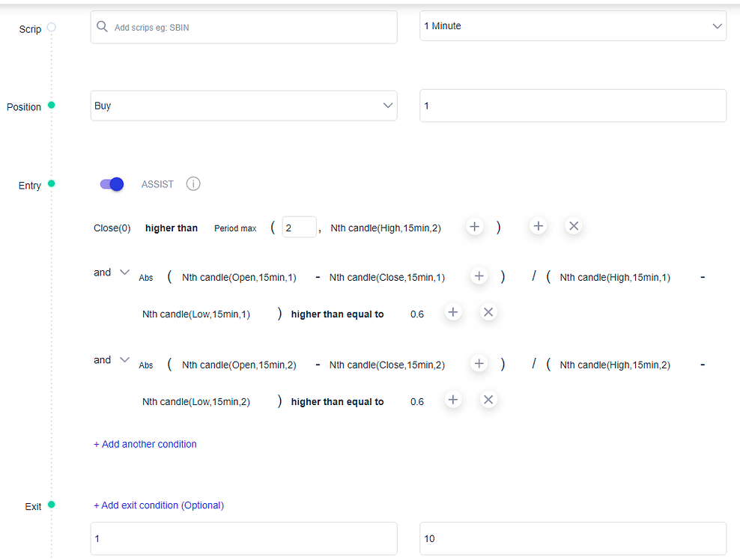Click plus beside 0.6 in the second condition

tap(452, 312)
